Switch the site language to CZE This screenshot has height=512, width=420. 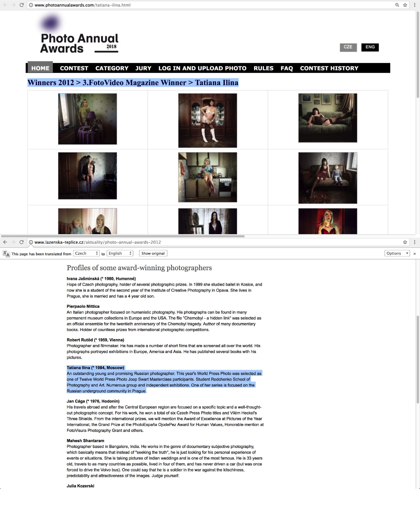click(348, 47)
